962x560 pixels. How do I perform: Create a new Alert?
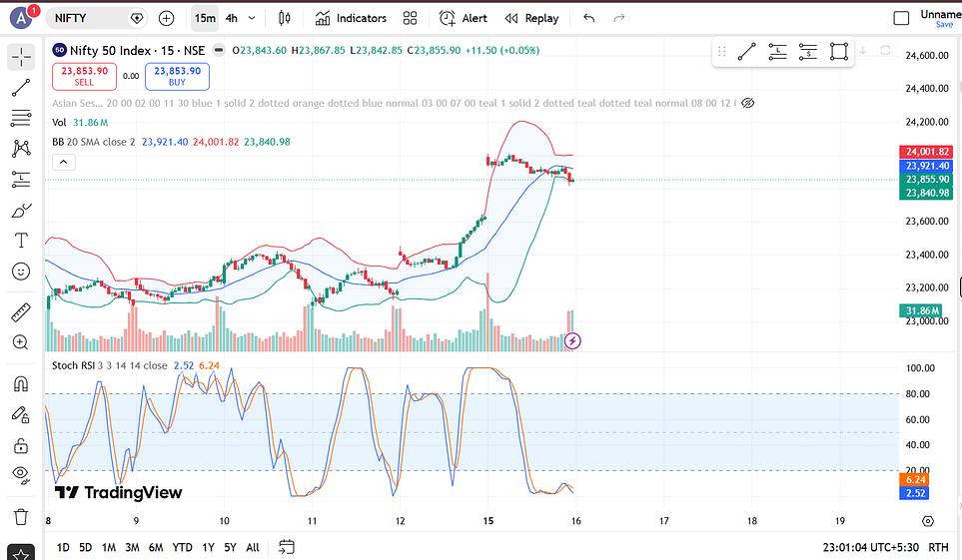click(x=464, y=18)
